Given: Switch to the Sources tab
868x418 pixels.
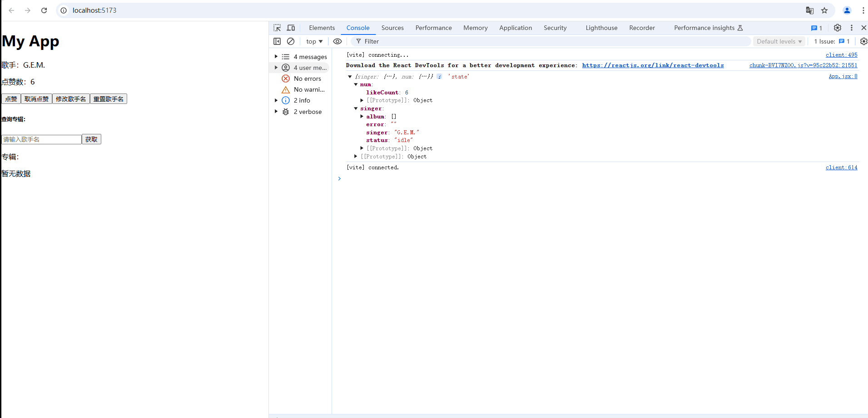Looking at the screenshot, I should click(392, 28).
